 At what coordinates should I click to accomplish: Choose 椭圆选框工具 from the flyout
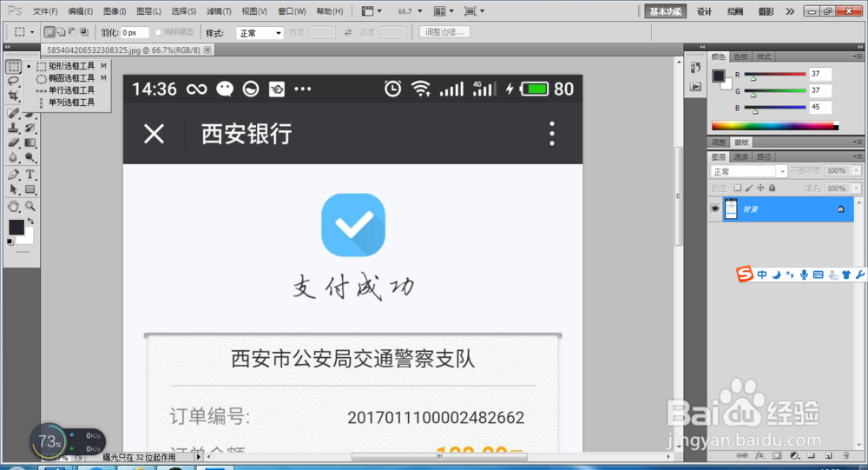[70, 78]
